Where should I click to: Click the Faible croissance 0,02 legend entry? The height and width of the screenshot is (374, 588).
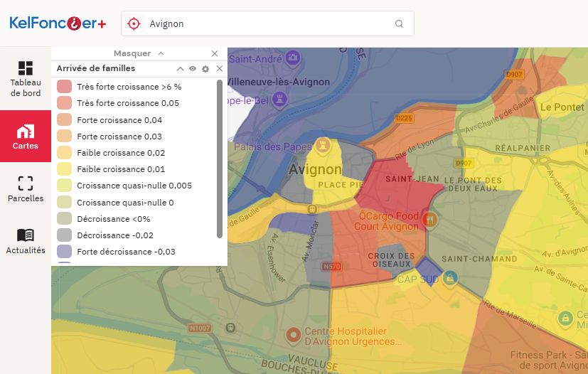coord(121,153)
